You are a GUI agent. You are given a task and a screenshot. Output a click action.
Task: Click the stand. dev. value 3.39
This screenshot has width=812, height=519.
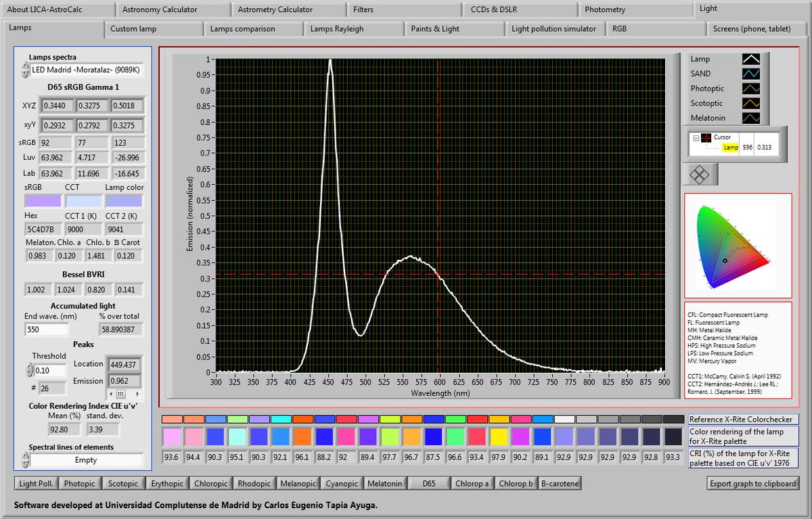point(104,429)
